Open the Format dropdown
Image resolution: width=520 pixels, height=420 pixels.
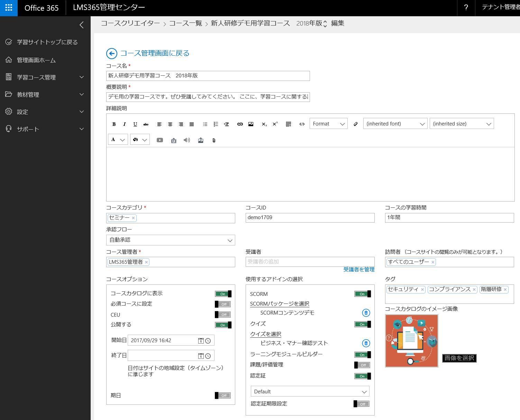(x=328, y=124)
